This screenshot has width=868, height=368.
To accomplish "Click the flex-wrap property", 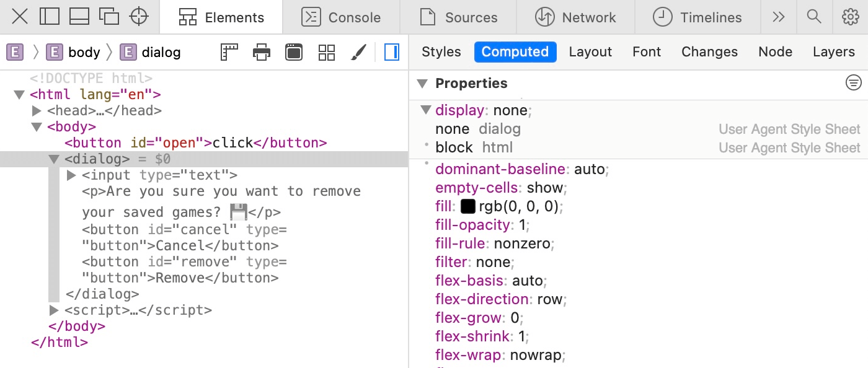I will click(x=501, y=355).
